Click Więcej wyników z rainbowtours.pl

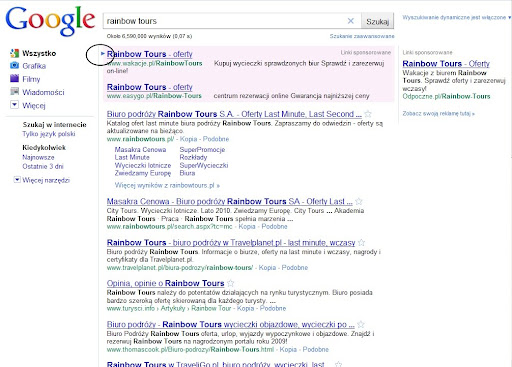click(167, 185)
